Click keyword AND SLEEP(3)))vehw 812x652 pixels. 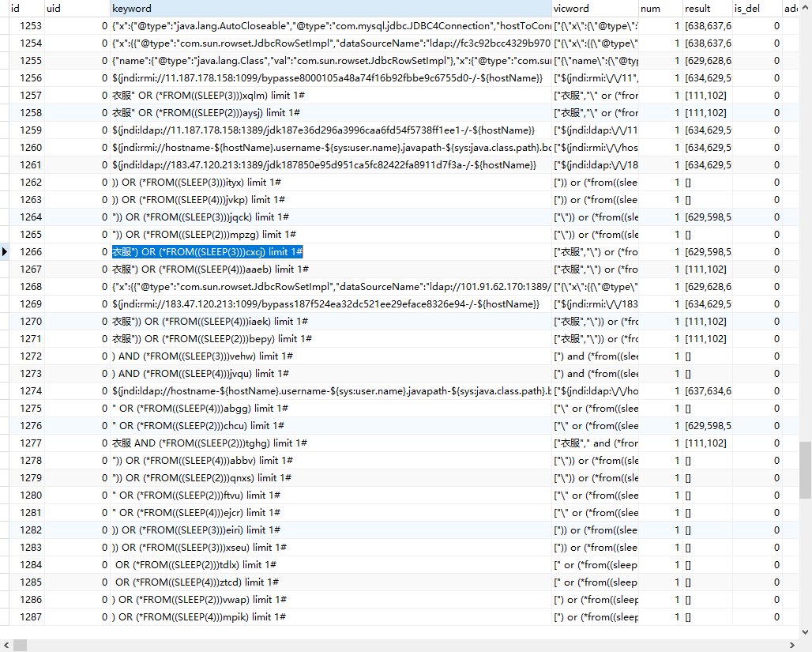[x=331, y=356]
